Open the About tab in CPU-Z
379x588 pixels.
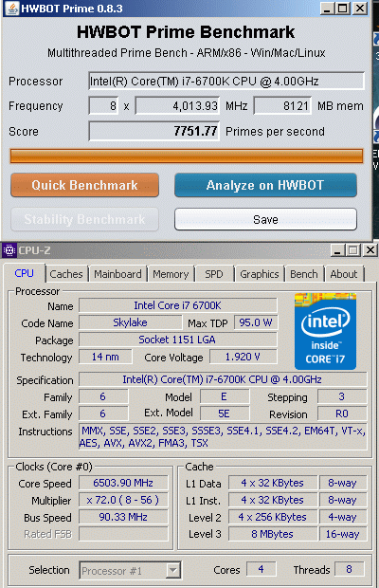coord(344,274)
